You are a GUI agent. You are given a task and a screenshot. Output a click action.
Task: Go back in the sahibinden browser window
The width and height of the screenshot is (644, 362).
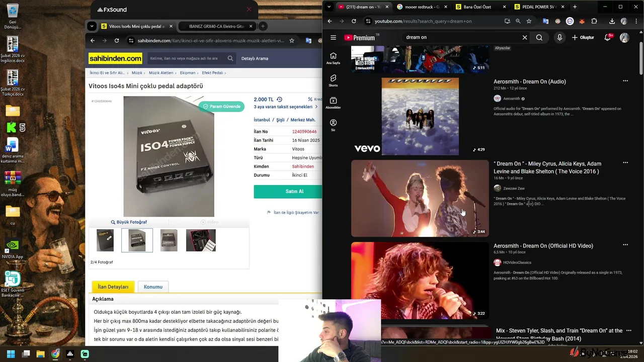[x=93, y=41]
